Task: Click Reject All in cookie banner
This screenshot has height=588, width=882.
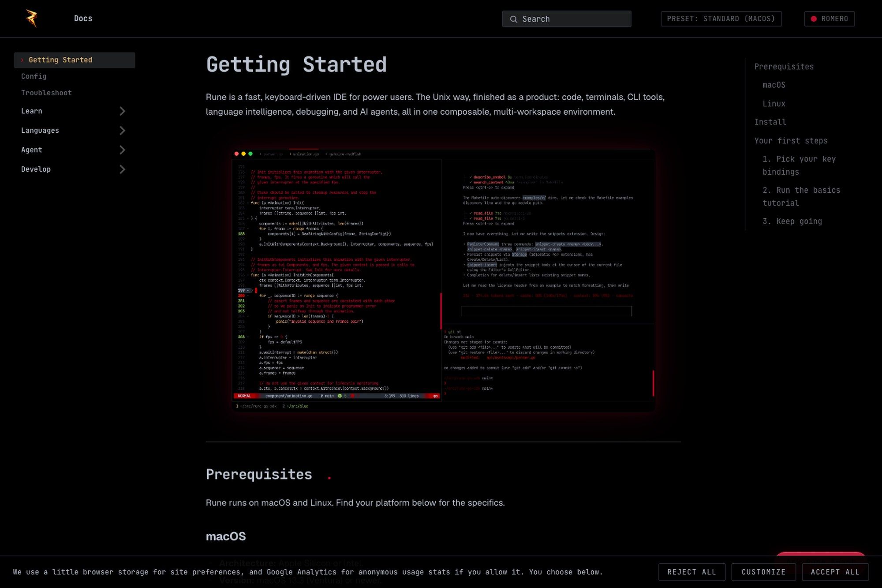Action: click(x=691, y=572)
